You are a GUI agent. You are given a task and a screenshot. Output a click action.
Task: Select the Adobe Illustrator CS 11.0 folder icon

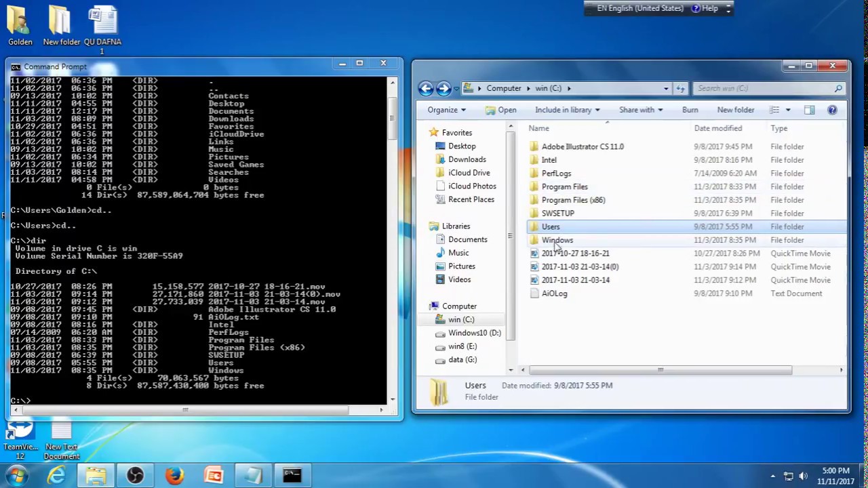534,146
